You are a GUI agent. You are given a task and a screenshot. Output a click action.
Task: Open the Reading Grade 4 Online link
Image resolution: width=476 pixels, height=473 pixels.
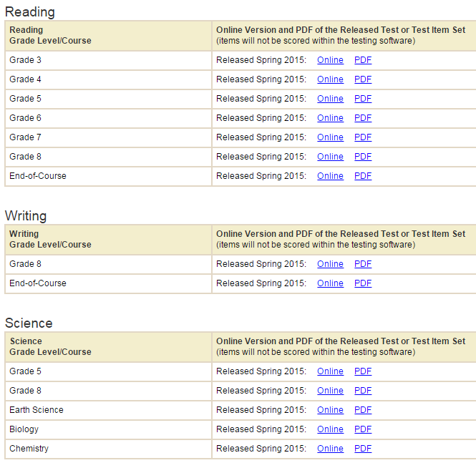click(330, 79)
